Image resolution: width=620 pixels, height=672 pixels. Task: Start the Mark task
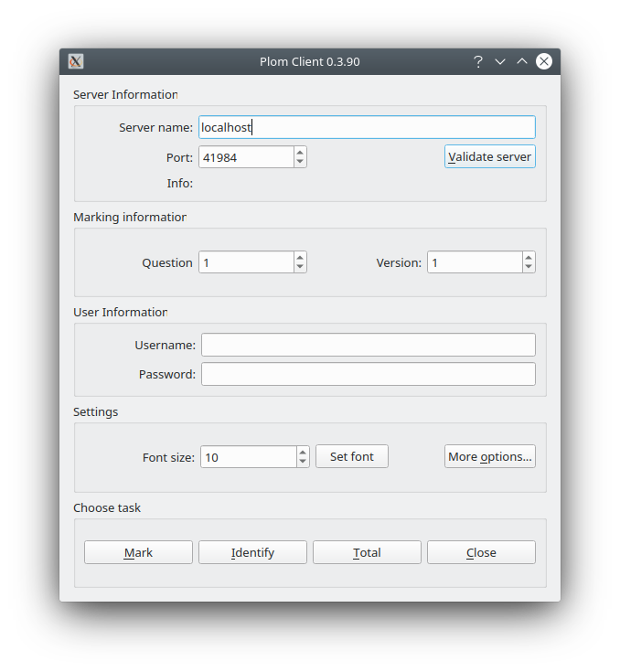[138, 552]
